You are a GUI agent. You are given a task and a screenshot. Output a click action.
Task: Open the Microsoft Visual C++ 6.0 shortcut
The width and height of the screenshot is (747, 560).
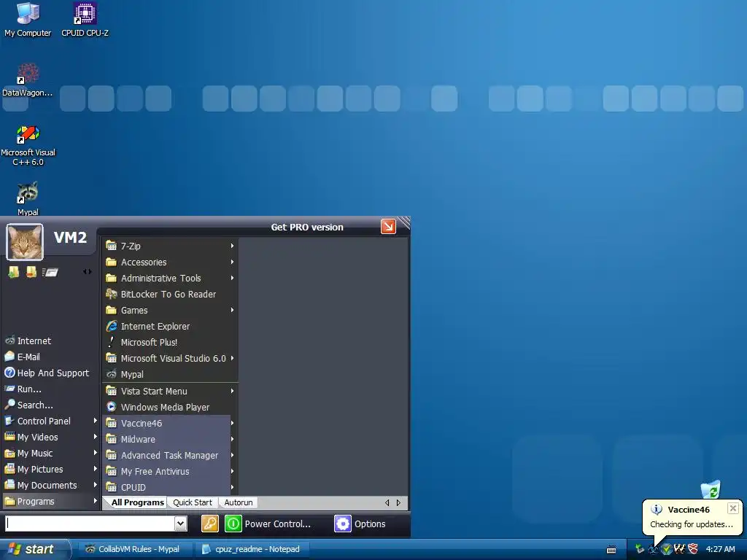coord(28,145)
